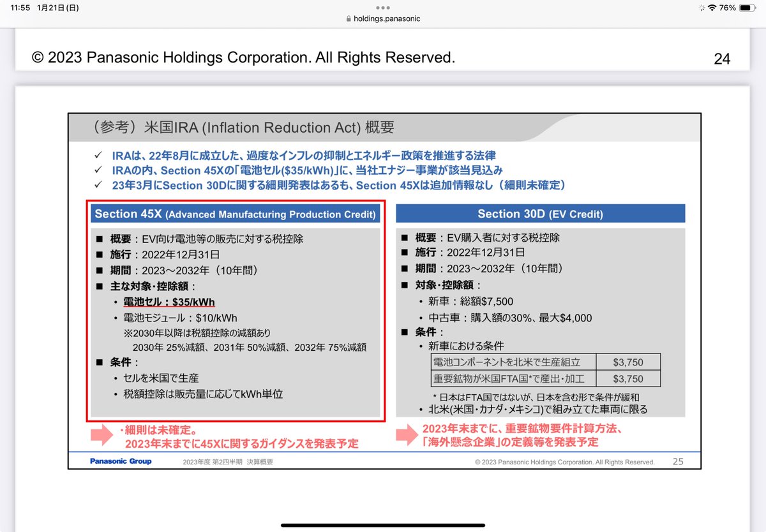Viewport: 766px width, 532px height.
Task: Tap 概要：EV向け電池等の販売に対する税控除 line
Action: [x=199, y=239]
